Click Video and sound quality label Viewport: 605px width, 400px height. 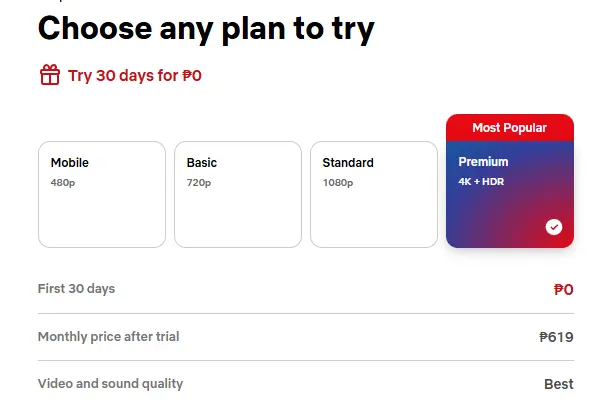(x=110, y=384)
